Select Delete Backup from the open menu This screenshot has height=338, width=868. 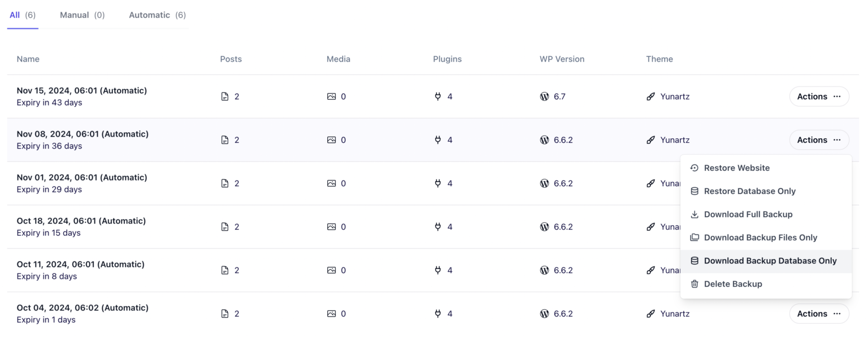click(733, 284)
